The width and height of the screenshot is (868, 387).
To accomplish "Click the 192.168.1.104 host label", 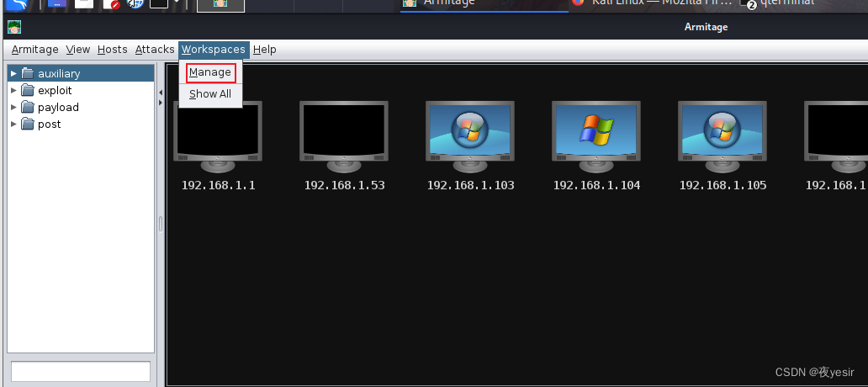I will click(x=597, y=185).
